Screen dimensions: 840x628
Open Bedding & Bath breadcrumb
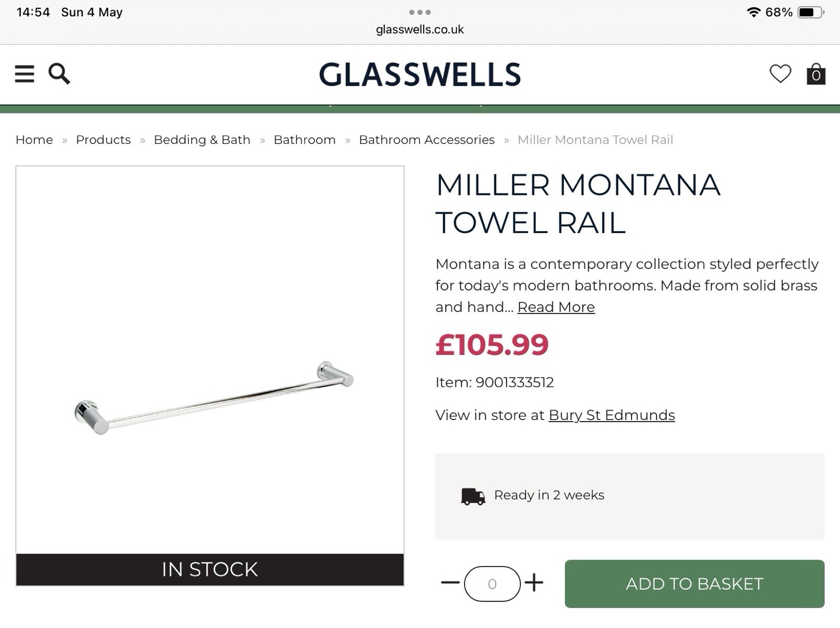tap(202, 140)
